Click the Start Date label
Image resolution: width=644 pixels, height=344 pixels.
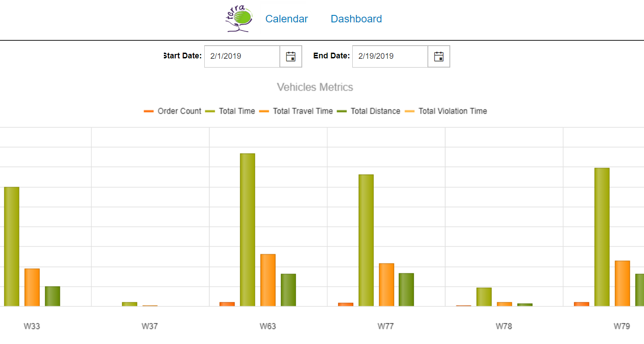tap(182, 56)
